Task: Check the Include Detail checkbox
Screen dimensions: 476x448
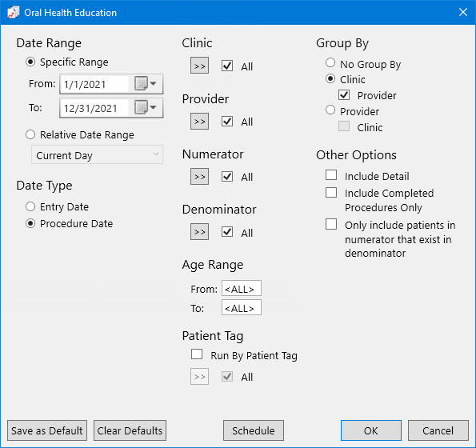Action: coord(331,175)
